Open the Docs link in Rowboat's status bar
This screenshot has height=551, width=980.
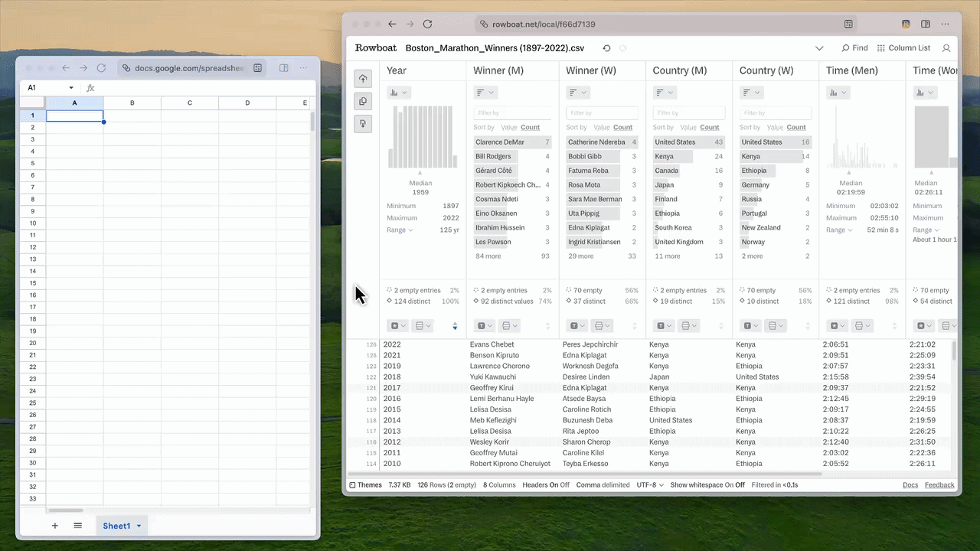tap(910, 485)
